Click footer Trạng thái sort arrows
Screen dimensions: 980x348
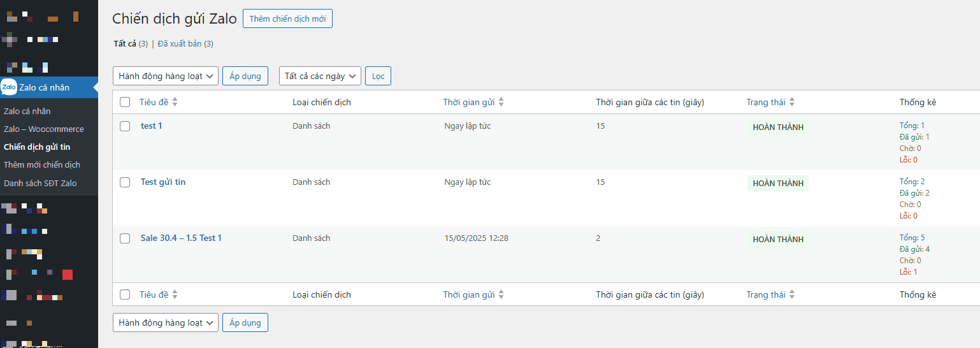792,294
